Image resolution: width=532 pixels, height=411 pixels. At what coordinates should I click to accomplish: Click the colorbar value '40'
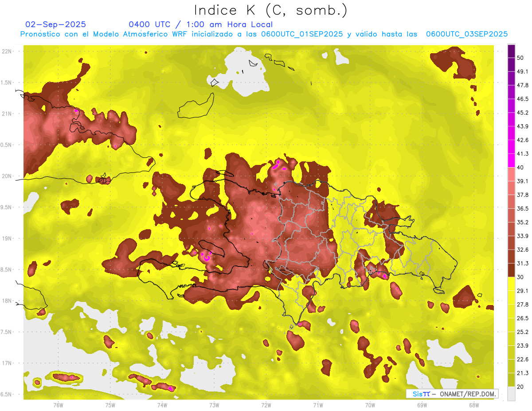click(520, 167)
